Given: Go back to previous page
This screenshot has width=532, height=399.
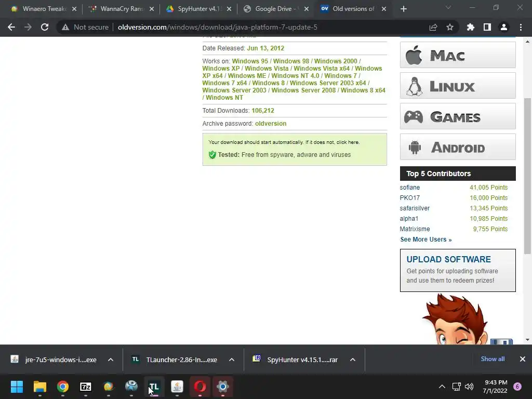Looking at the screenshot, I should point(11,27).
